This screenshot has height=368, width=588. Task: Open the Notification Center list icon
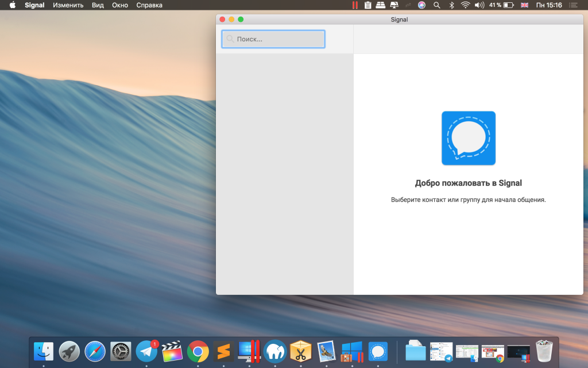pyautogui.click(x=573, y=5)
